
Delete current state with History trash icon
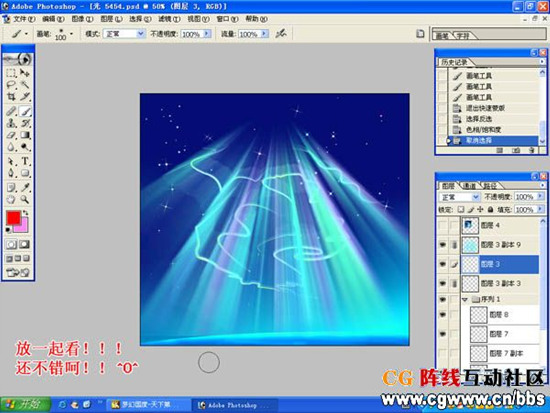point(532,150)
